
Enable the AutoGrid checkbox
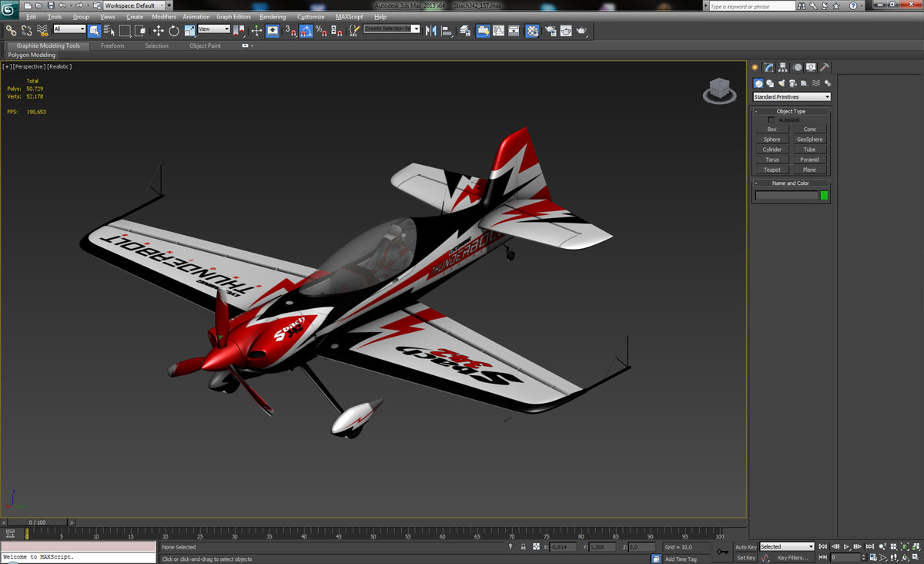772,120
